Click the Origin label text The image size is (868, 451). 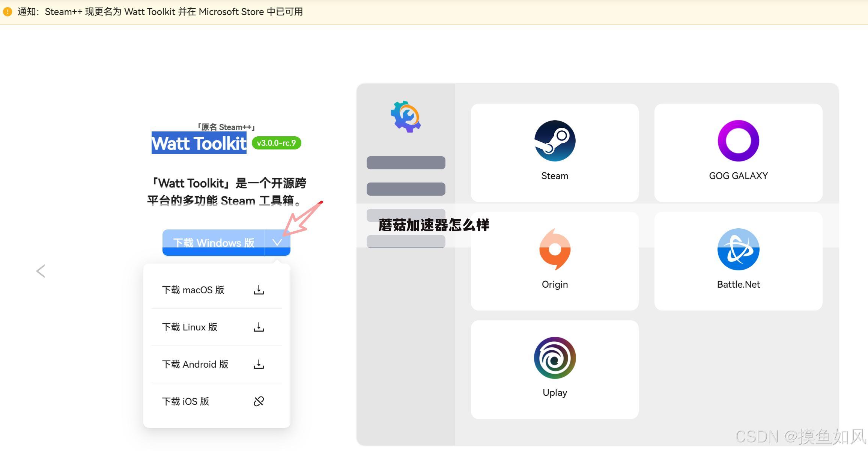click(x=555, y=284)
